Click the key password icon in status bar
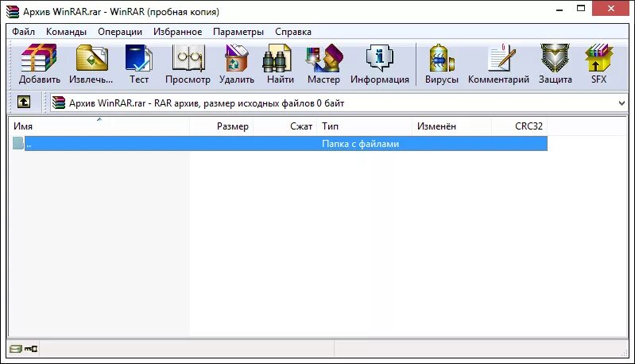The width and height of the screenshot is (635, 364). tap(31, 348)
